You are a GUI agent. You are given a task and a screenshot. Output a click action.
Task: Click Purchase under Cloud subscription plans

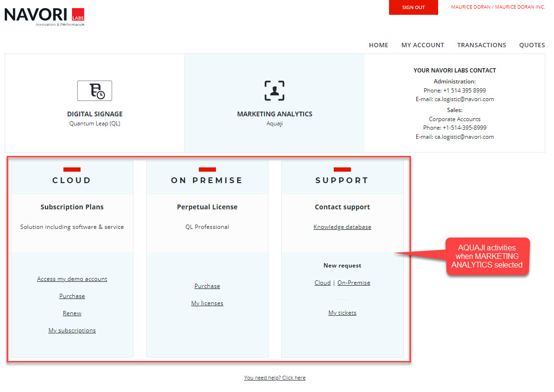72,296
